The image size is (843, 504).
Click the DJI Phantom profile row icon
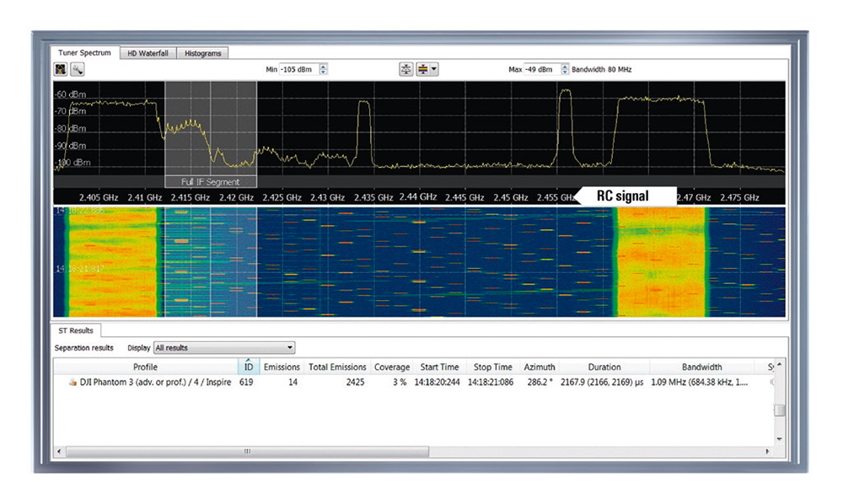72,382
